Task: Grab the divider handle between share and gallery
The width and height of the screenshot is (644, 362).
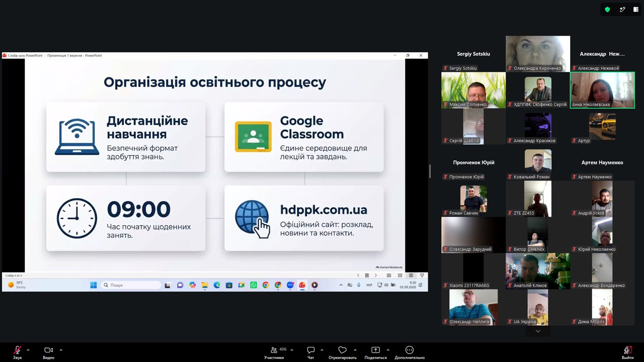Action: tap(430, 171)
